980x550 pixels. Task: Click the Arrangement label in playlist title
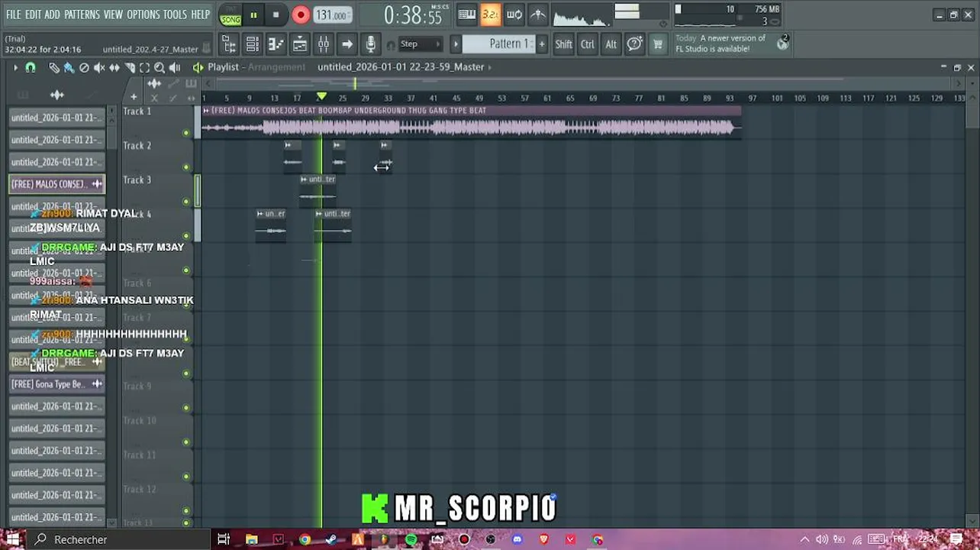tap(276, 67)
